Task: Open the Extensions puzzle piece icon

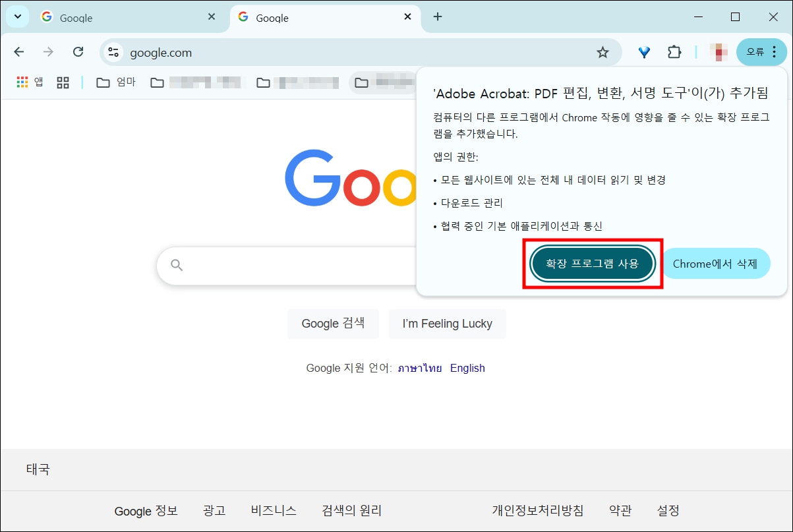Action: pos(674,51)
